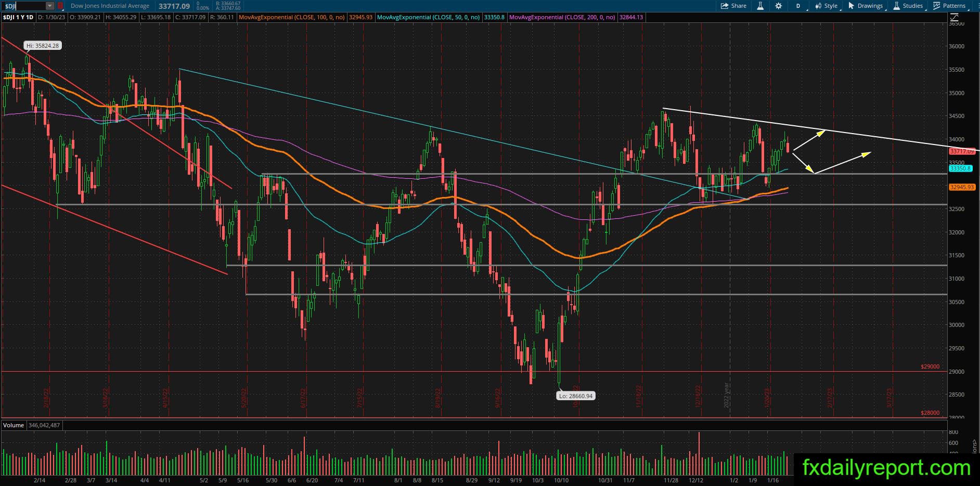The height and width of the screenshot is (486, 980).
Task: Click the 10/31 date on time axis
Action: [x=605, y=480]
